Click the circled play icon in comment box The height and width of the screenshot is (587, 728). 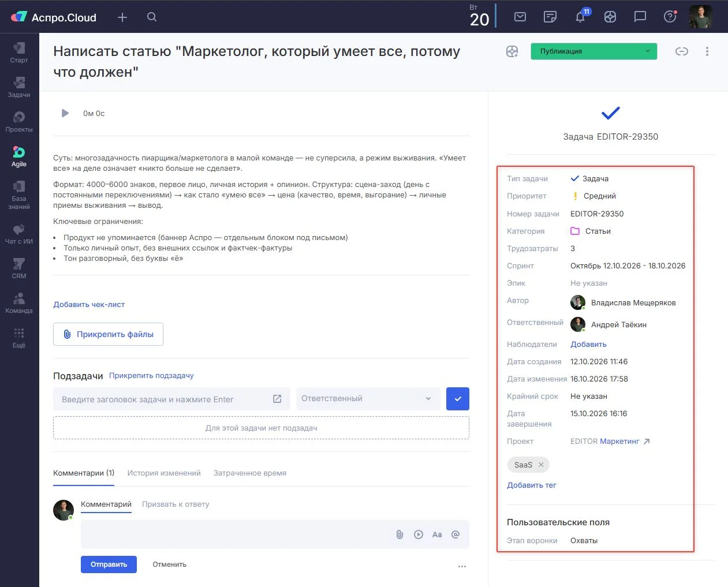pos(419,534)
